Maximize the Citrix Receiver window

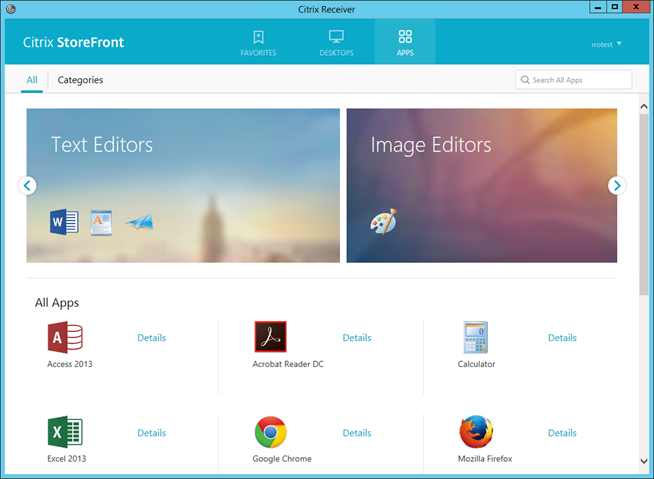(614, 7)
